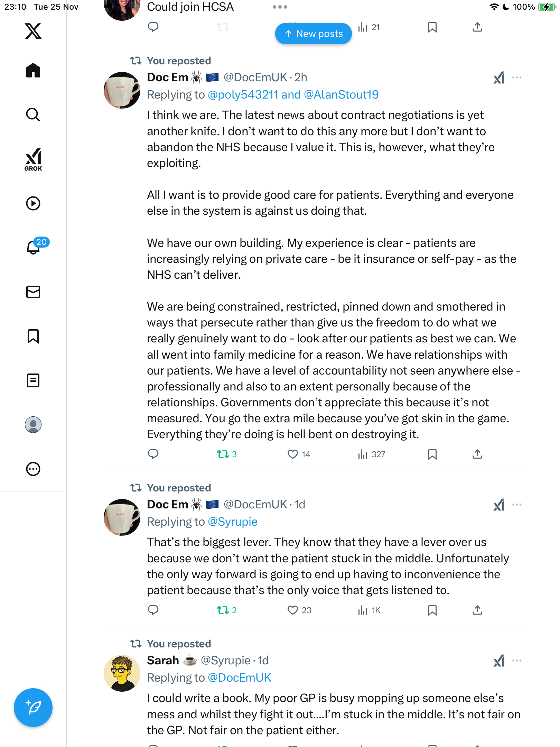Open Sarah's profile picture

pos(122,673)
